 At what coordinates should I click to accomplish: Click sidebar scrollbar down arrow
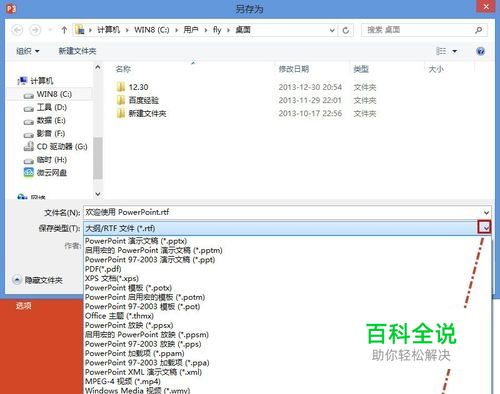[x=98, y=194]
